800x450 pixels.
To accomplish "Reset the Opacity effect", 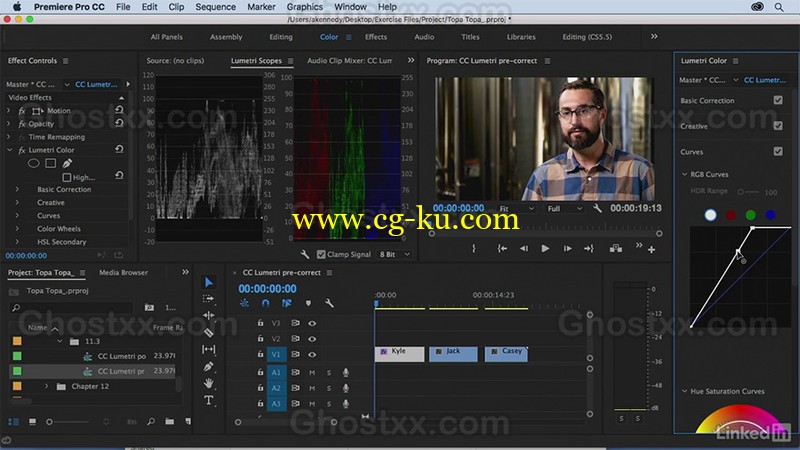I will click(x=119, y=123).
